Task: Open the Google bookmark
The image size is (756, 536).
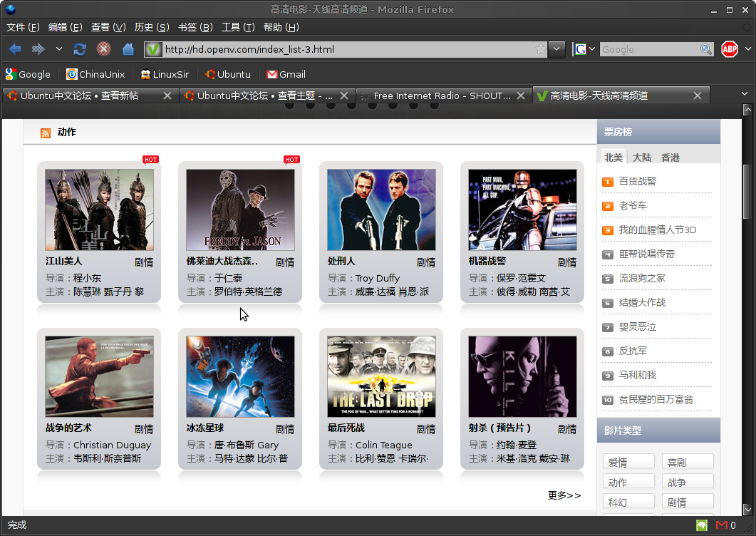Action: point(28,74)
